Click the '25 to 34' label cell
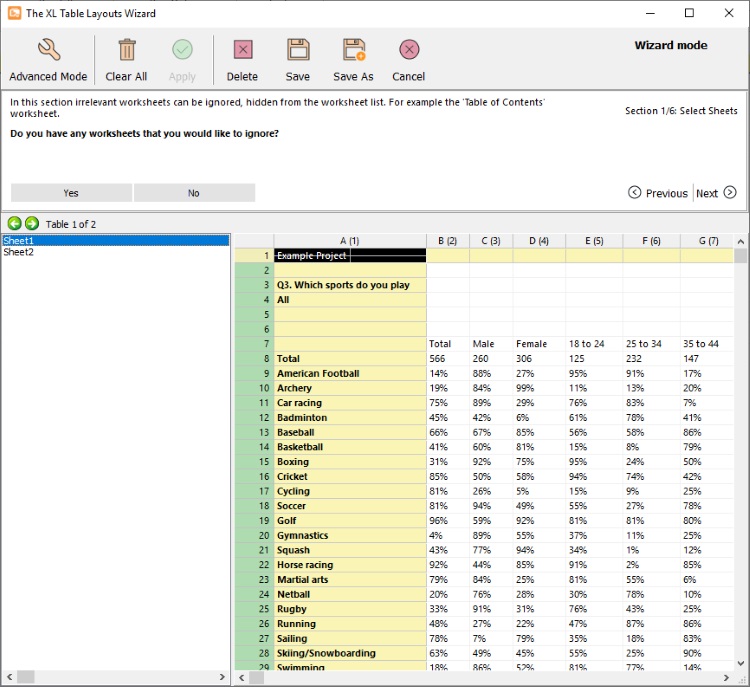 (x=651, y=344)
